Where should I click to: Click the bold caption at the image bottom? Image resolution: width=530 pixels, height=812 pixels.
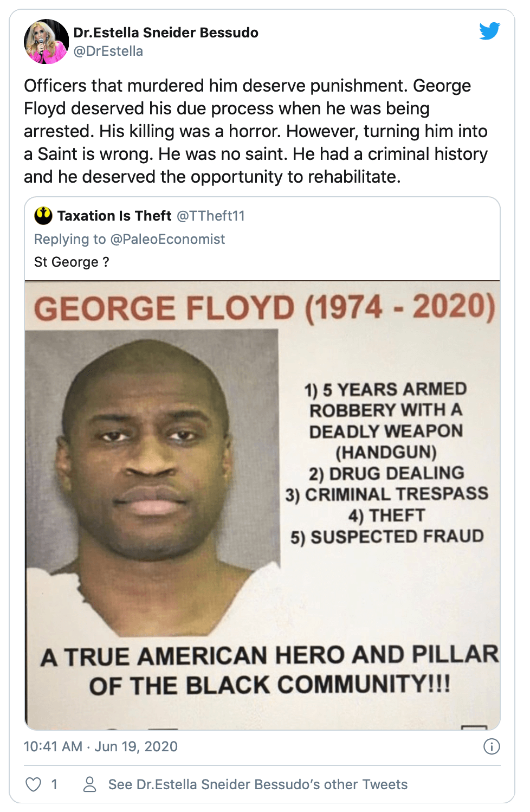tap(270, 670)
